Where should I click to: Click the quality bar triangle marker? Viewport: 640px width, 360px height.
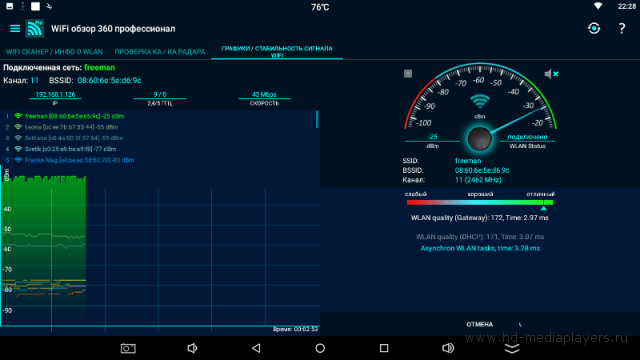coord(543,208)
